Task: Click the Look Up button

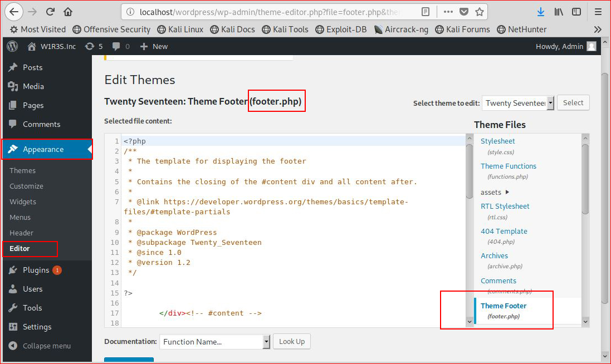Action: point(292,341)
